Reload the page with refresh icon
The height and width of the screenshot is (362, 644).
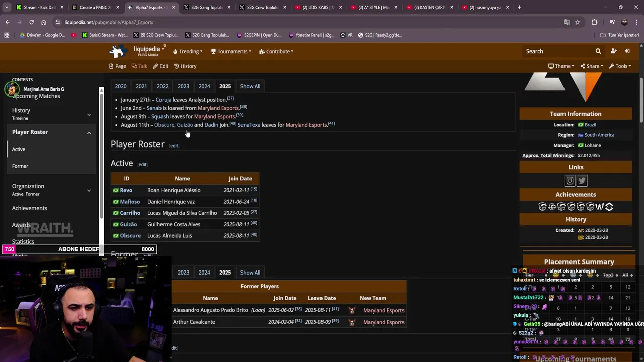coord(31,22)
